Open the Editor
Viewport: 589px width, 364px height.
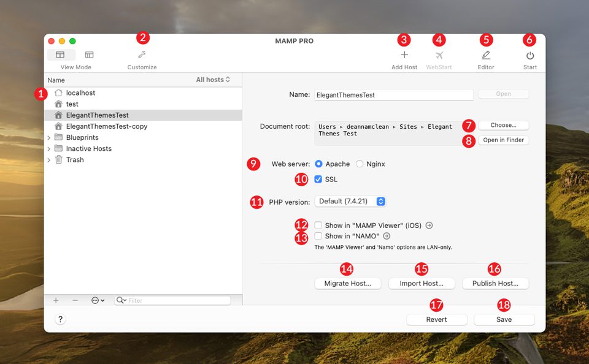(x=485, y=55)
